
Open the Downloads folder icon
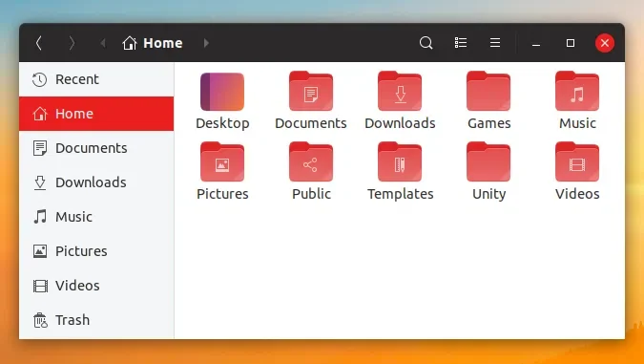pyautogui.click(x=400, y=92)
